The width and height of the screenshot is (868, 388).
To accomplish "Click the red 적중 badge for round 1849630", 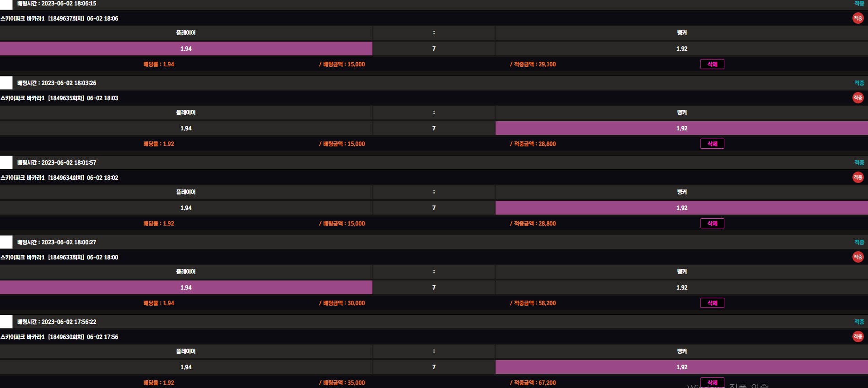I will pyautogui.click(x=857, y=337).
